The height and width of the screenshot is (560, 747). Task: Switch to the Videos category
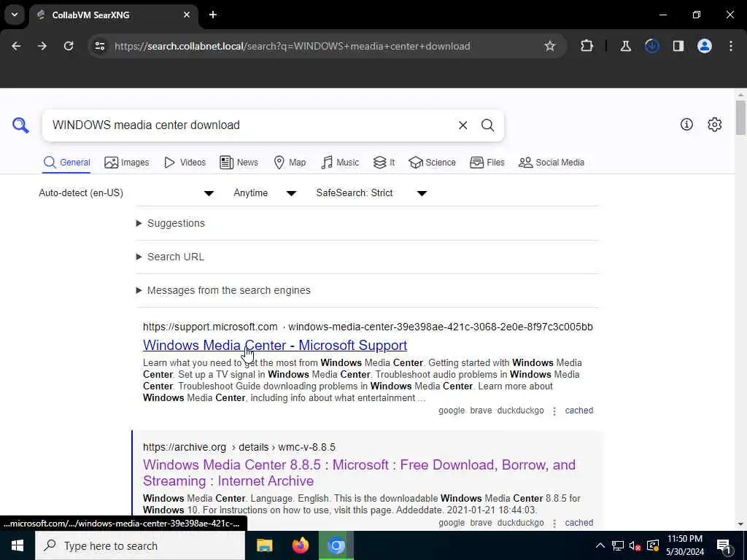pyautogui.click(x=185, y=163)
